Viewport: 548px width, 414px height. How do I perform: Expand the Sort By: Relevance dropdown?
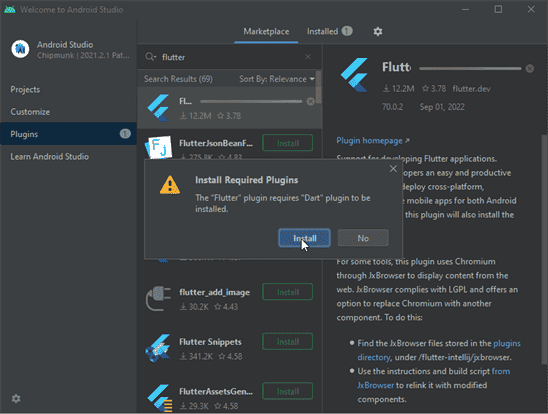click(x=277, y=79)
